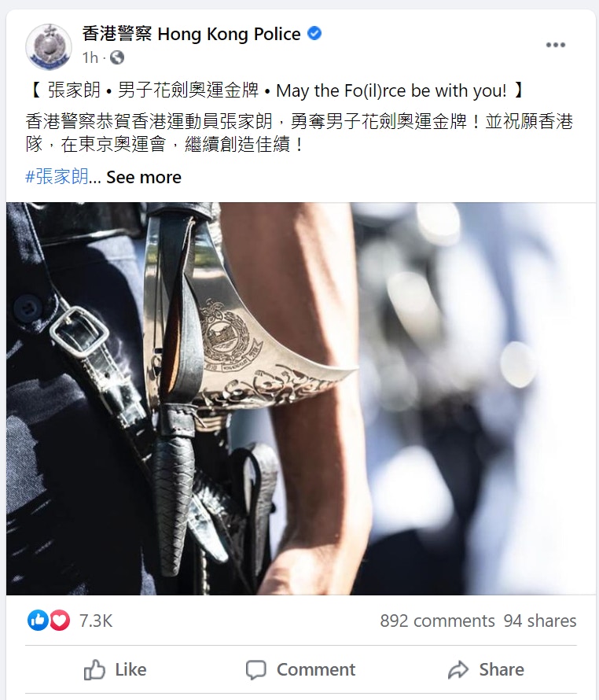Click the speech bubble Comment icon
This screenshot has width=599, height=700.
[x=255, y=670]
